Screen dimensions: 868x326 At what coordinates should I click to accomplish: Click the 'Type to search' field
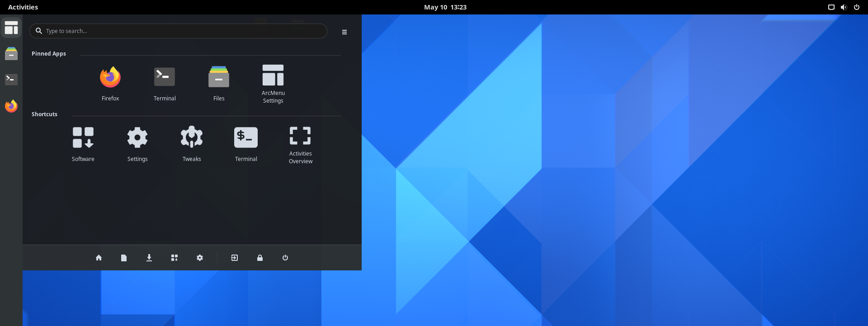click(x=181, y=31)
